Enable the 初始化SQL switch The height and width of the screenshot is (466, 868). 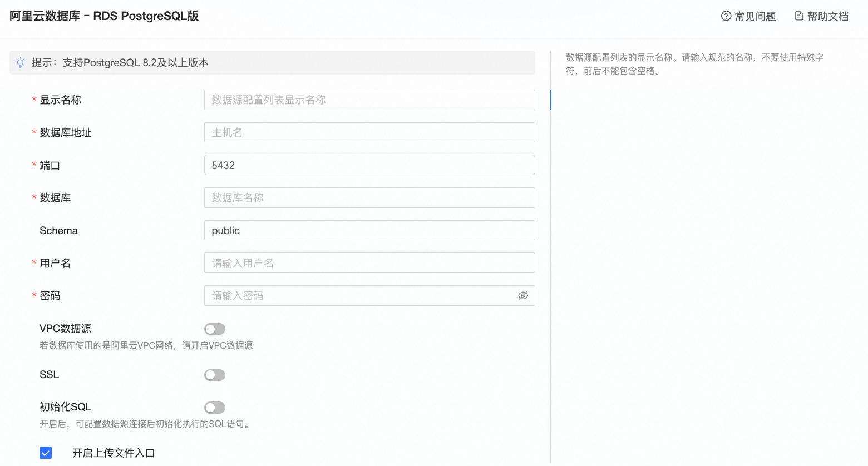click(215, 408)
